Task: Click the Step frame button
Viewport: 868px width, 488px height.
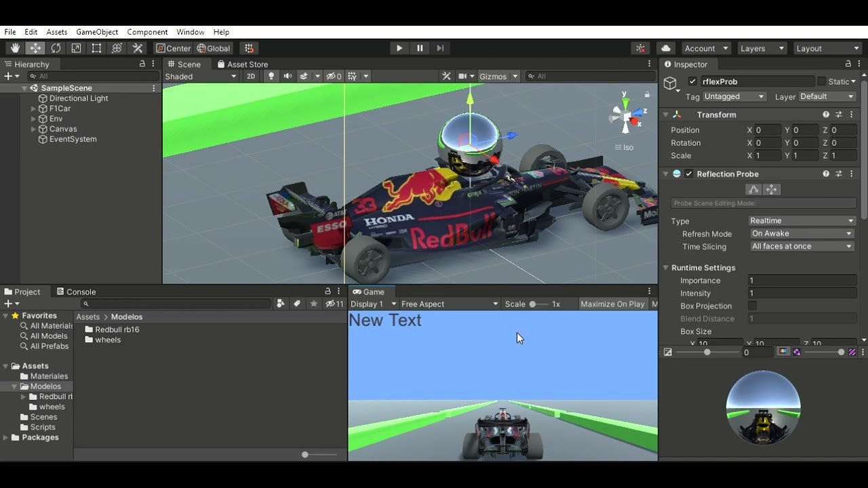Action: [440, 48]
